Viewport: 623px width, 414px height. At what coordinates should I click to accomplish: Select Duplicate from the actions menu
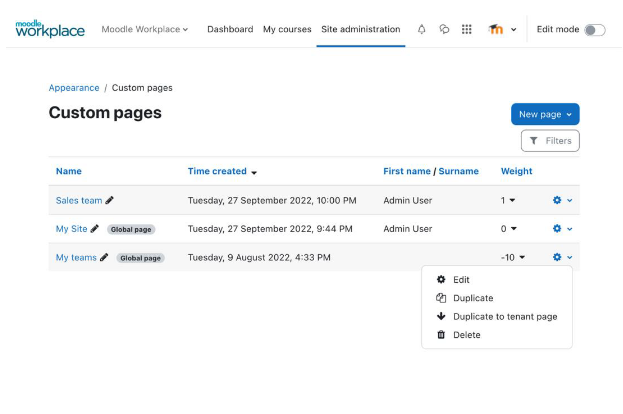[472, 298]
